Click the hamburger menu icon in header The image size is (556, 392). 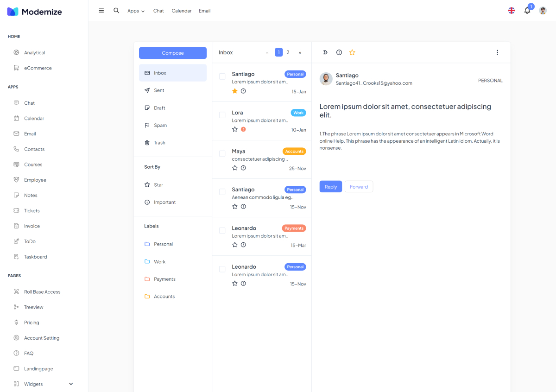pyautogui.click(x=101, y=11)
